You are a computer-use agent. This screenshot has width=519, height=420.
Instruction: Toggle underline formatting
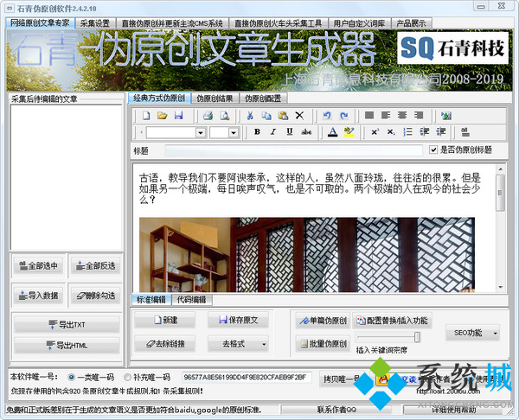290,132
